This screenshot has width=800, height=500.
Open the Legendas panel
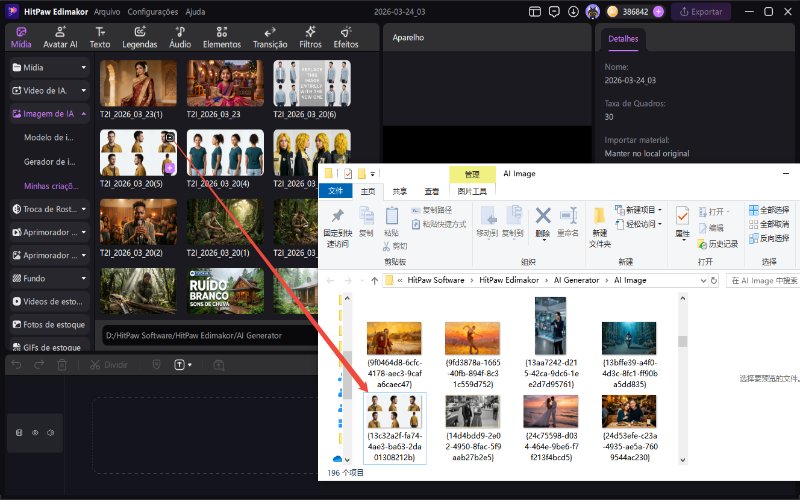[139, 37]
